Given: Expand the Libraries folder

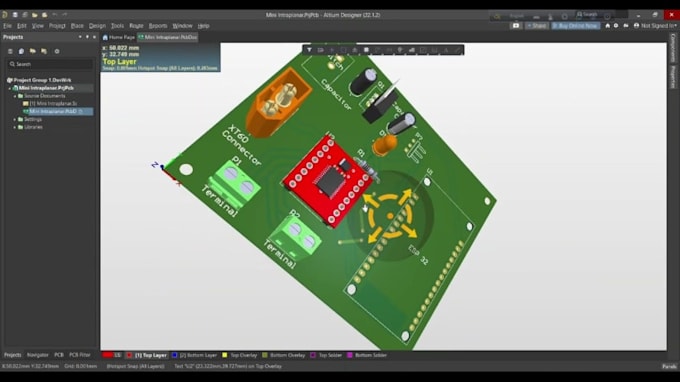Looking at the screenshot, I should tap(15, 127).
